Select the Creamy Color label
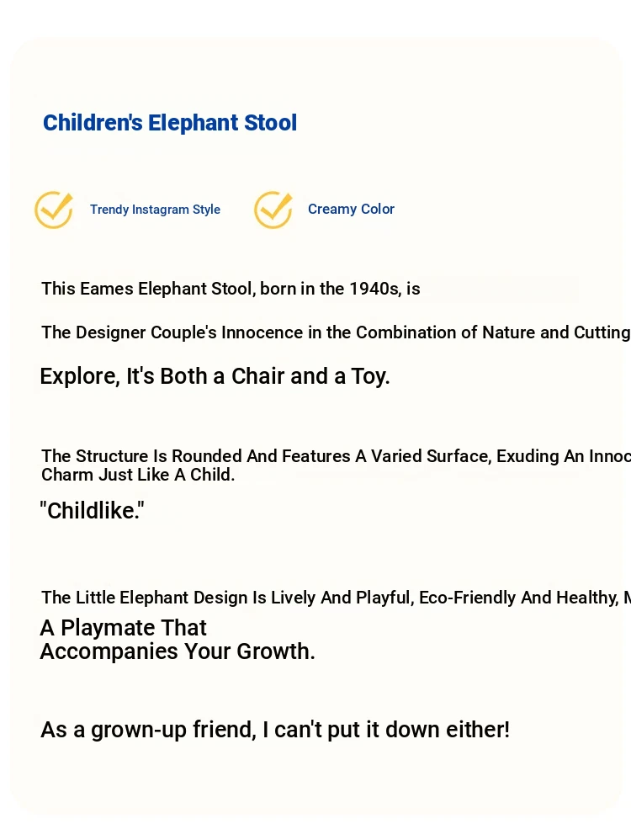Screen dimensions: 631x840 351,209
